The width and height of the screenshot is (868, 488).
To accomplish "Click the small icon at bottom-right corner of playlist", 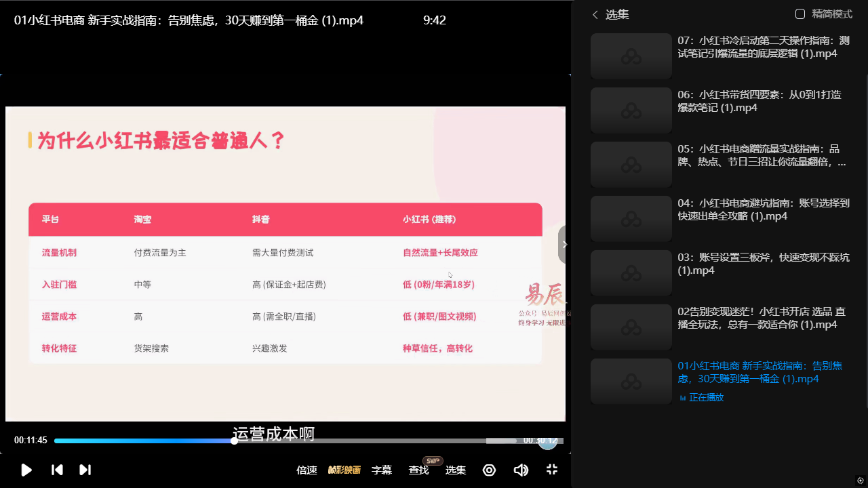I will tap(861, 481).
